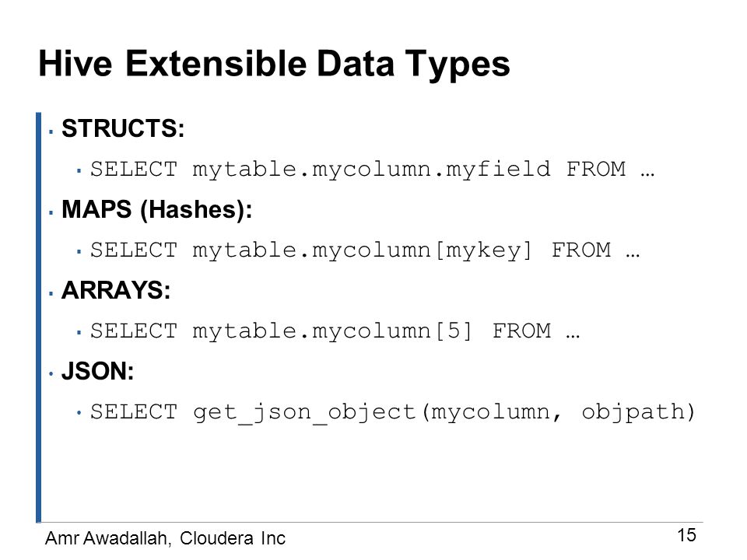Screen dimensions: 747x560
Task: Click the sub-bullet before the mycolumn[5] query
Action: coord(79,332)
